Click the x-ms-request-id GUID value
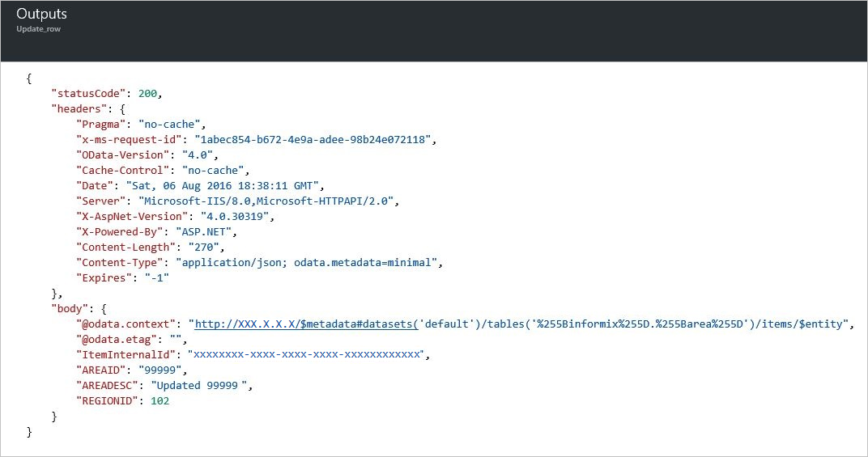The height and width of the screenshot is (457, 868). [313, 139]
